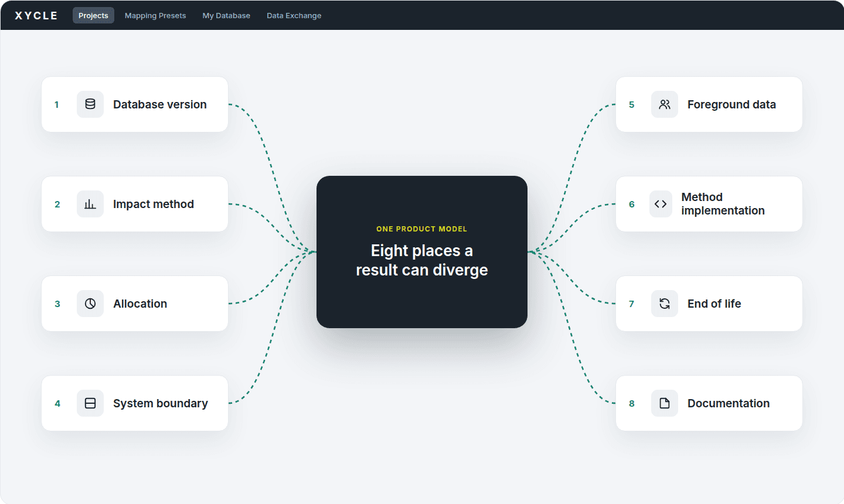Viewport: 844px width, 504px height.
Task: Click the code brackets Method implementation icon
Action: (x=661, y=204)
